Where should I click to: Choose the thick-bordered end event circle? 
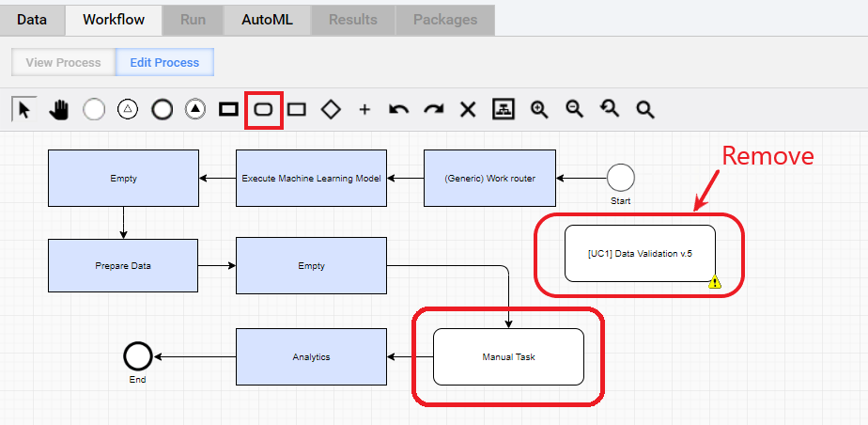click(162, 110)
